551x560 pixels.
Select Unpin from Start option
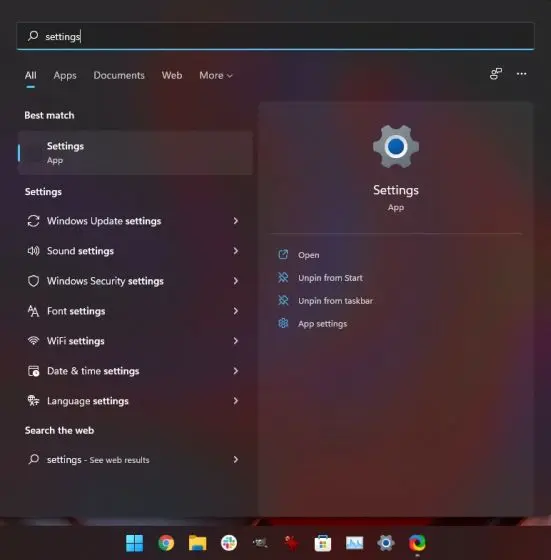pos(330,278)
